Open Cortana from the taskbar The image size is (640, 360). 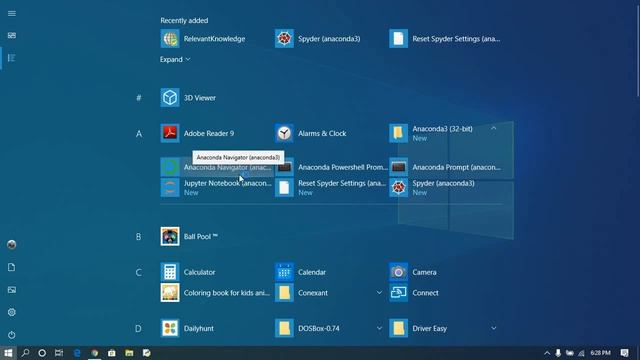click(x=42, y=353)
